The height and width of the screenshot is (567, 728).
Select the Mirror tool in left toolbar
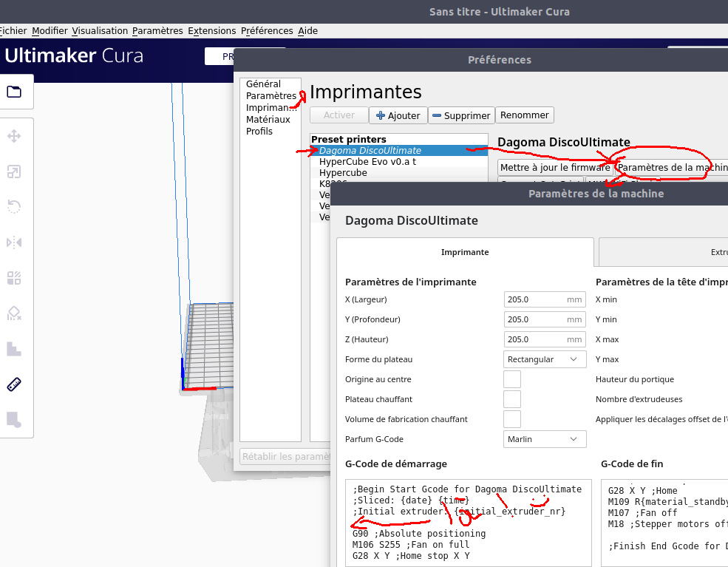14,242
